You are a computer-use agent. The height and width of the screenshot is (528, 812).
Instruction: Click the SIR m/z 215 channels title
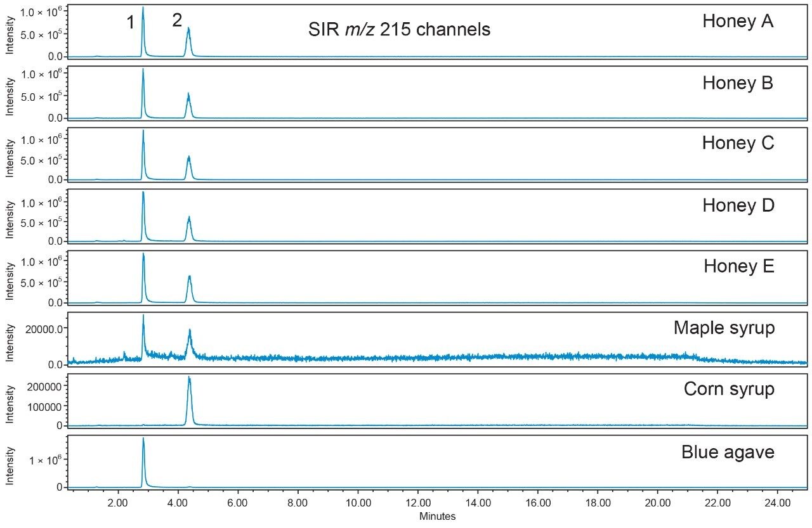[399, 29]
